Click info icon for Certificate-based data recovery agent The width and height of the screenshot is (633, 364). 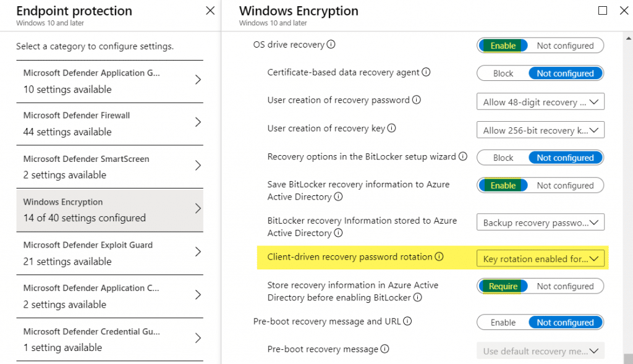pos(425,72)
